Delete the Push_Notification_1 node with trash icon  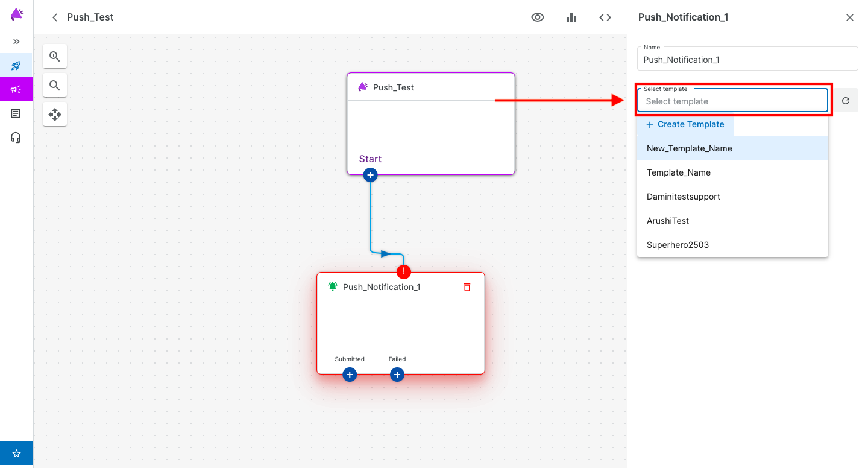[467, 287]
